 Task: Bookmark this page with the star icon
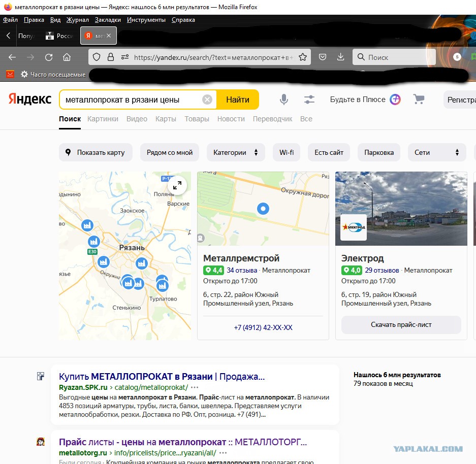[x=303, y=57]
